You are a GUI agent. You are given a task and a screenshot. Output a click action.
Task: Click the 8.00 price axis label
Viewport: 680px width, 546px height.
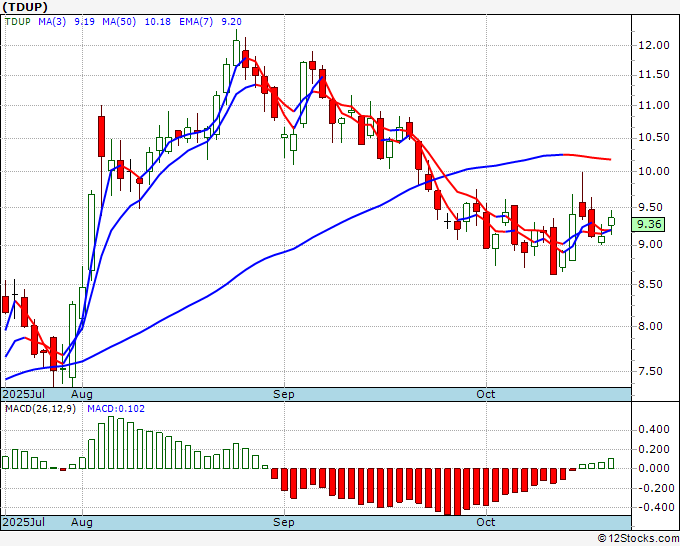(650, 327)
